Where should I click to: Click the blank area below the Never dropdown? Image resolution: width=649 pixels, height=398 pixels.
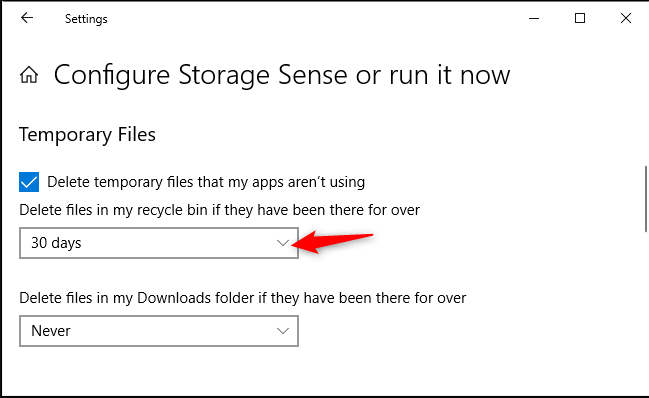click(x=324, y=370)
